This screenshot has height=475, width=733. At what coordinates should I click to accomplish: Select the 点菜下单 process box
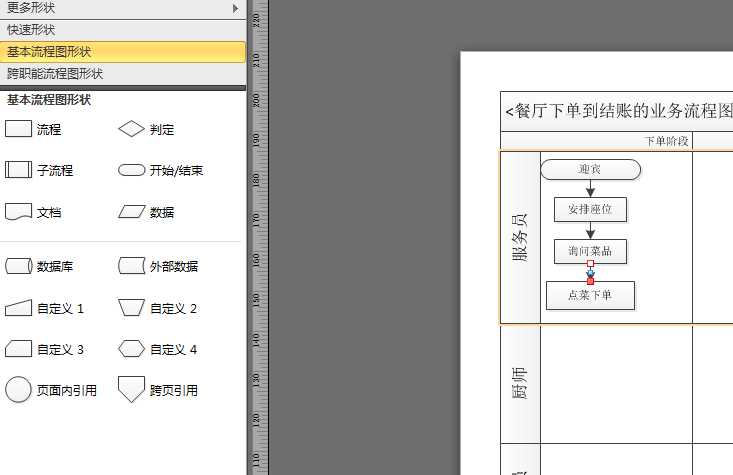click(x=590, y=295)
